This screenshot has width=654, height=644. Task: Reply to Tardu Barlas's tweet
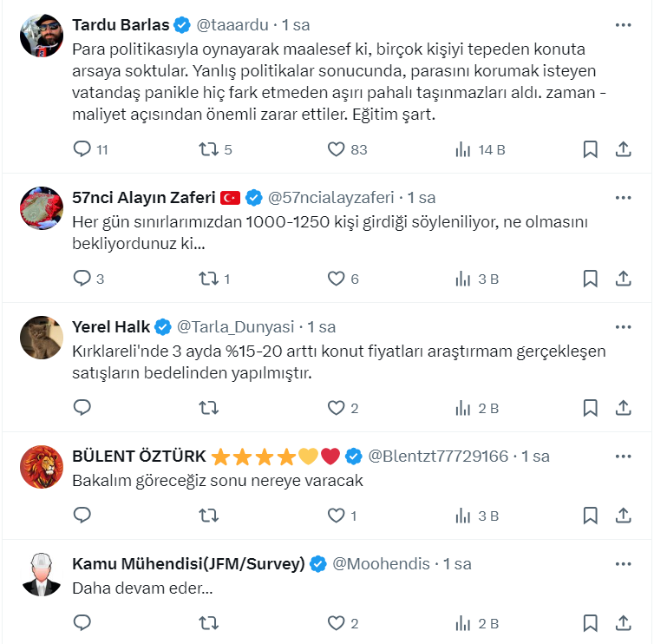82,149
